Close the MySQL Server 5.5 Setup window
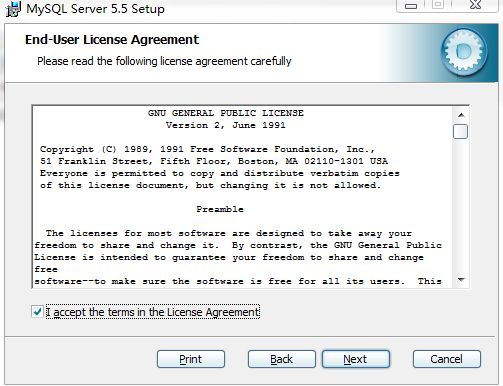 [475, 5]
